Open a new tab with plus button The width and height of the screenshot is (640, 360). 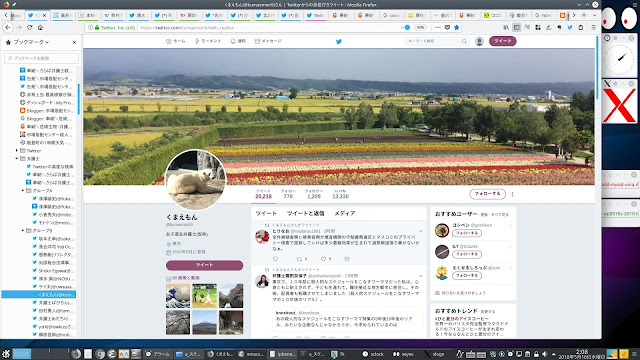coord(584,15)
